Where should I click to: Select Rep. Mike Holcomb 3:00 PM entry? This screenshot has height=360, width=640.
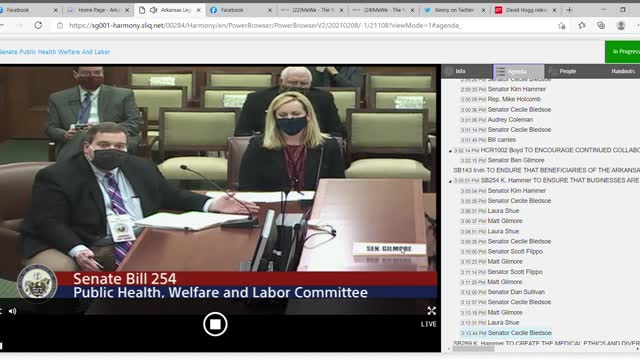coord(500,99)
